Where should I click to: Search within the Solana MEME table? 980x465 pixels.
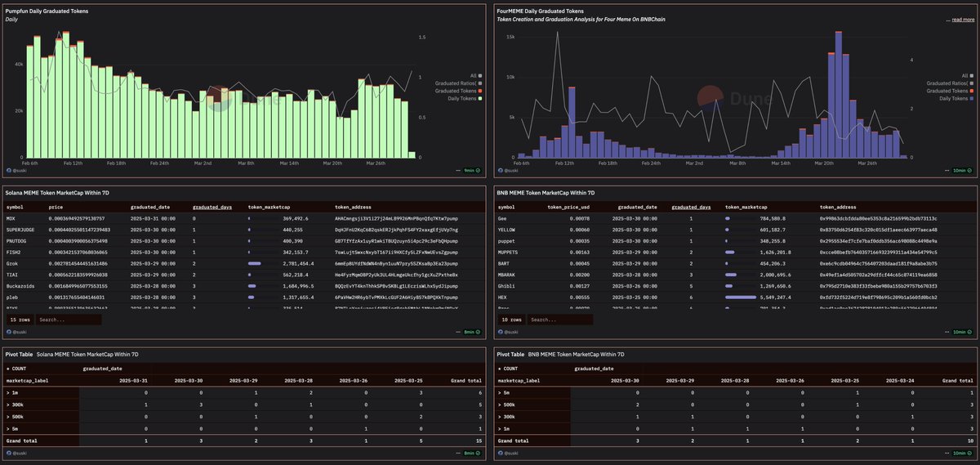point(69,320)
